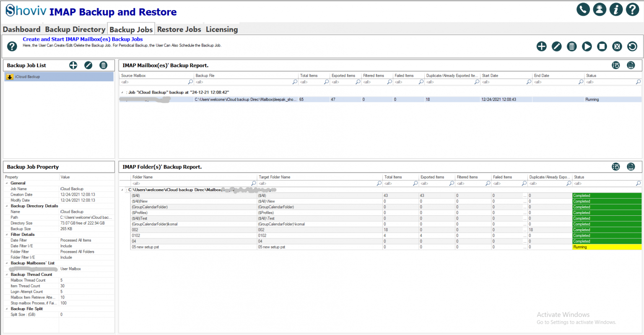Click the '12/24/2021 12:08:43' start date cell
644x335 pixels.
pos(506,99)
